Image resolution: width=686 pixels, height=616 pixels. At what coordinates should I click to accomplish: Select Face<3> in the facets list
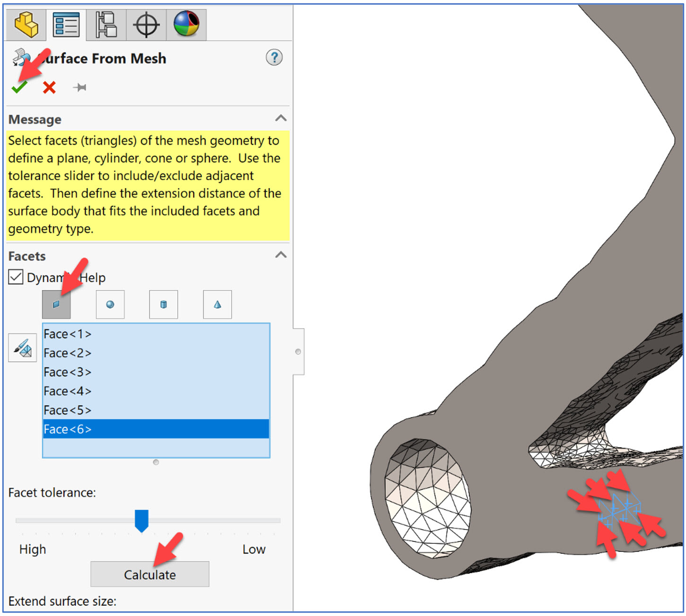pos(67,372)
